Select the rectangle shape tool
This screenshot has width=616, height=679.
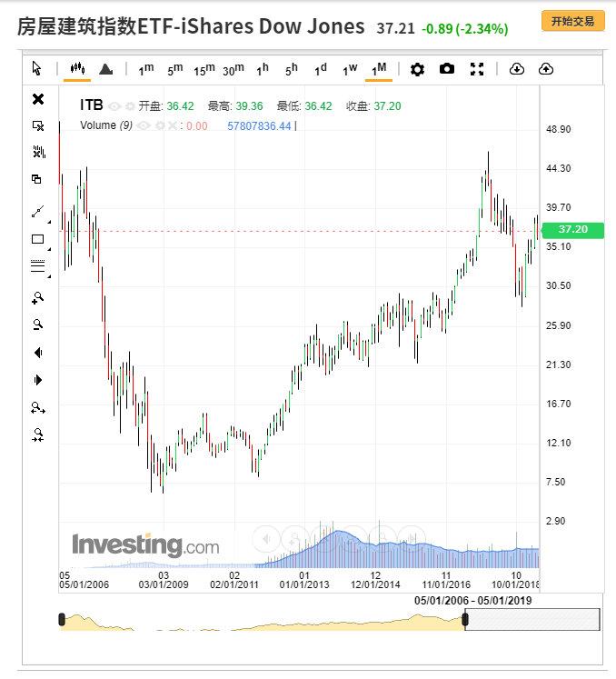click(37, 239)
